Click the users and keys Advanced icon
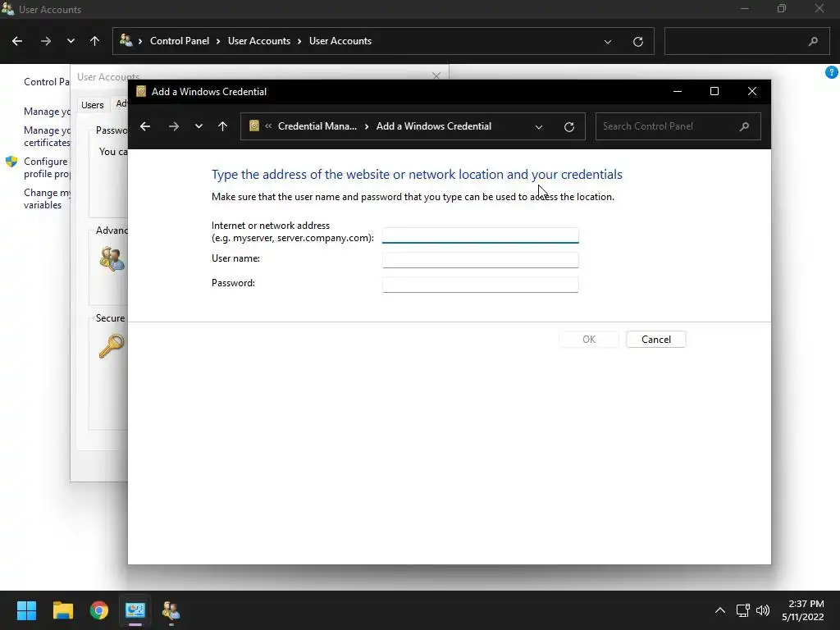Screen dimensions: 840x630 112,258
